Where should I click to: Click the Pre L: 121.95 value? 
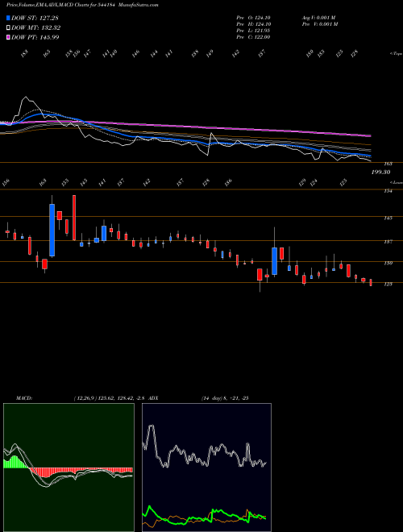coord(253,31)
